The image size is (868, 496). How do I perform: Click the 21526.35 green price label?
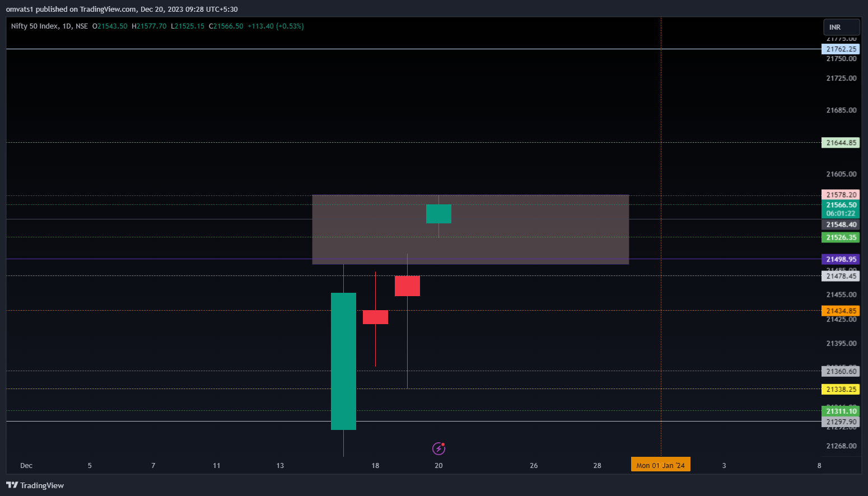pyautogui.click(x=841, y=237)
